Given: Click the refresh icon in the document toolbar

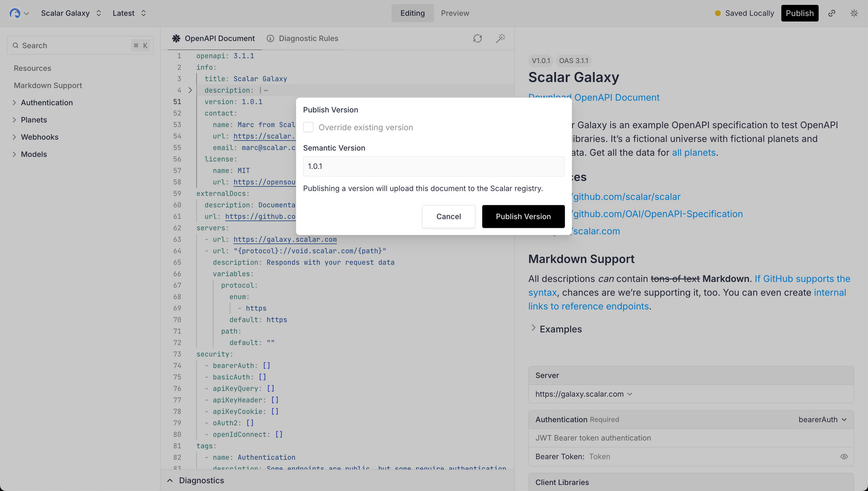Looking at the screenshot, I should 477,38.
